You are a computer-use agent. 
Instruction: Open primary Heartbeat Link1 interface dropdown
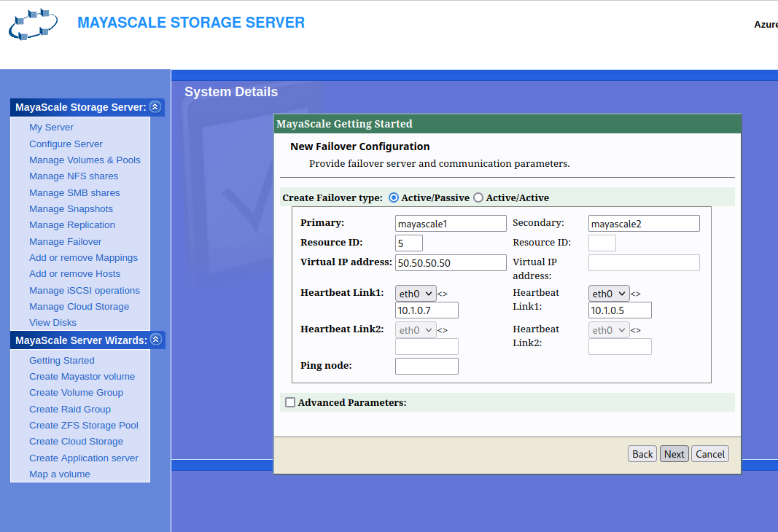click(416, 293)
